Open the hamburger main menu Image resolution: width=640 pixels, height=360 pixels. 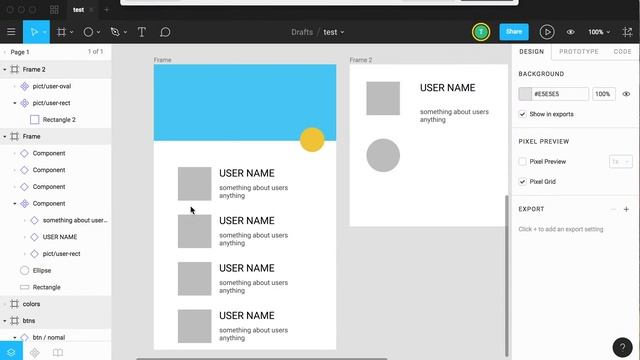[x=11, y=32]
